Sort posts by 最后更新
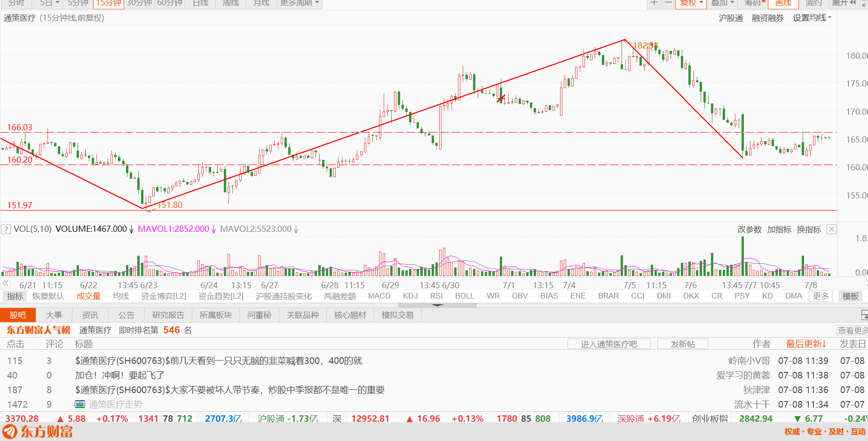868x441 pixels. tap(806, 344)
